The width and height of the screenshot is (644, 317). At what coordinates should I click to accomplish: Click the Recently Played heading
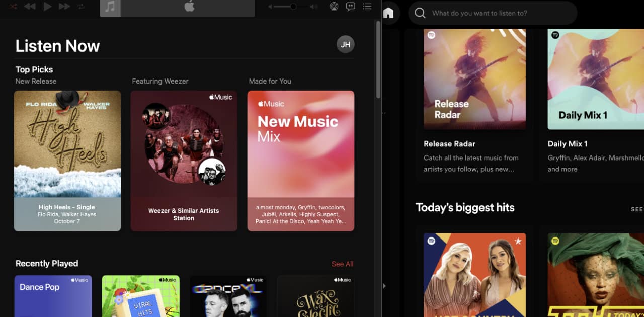click(47, 264)
